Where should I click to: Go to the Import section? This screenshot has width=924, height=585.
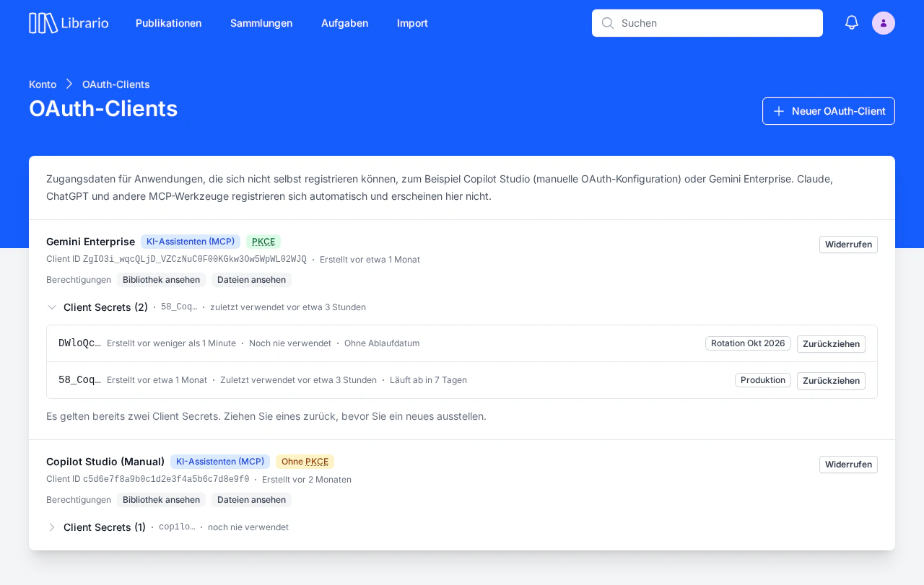tap(412, 23)
